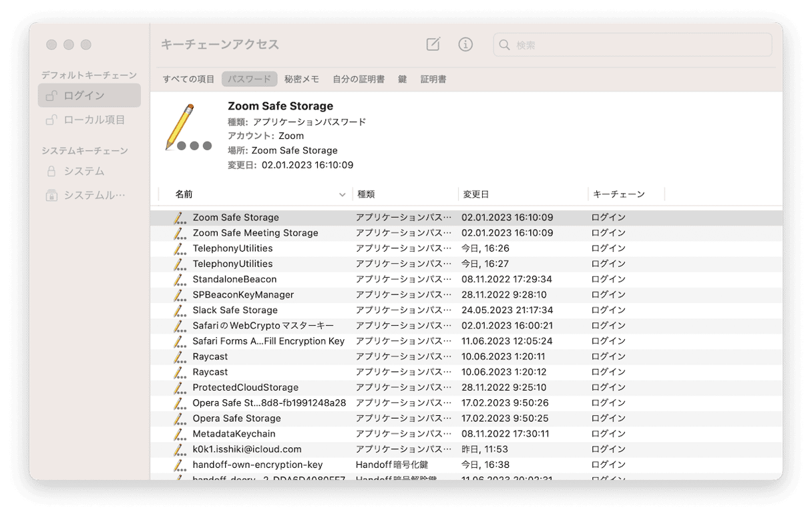Click the timestamp 今日, 16:38
Screen dimensions: 812x516
pyautogui.click(x=485, y=465)
